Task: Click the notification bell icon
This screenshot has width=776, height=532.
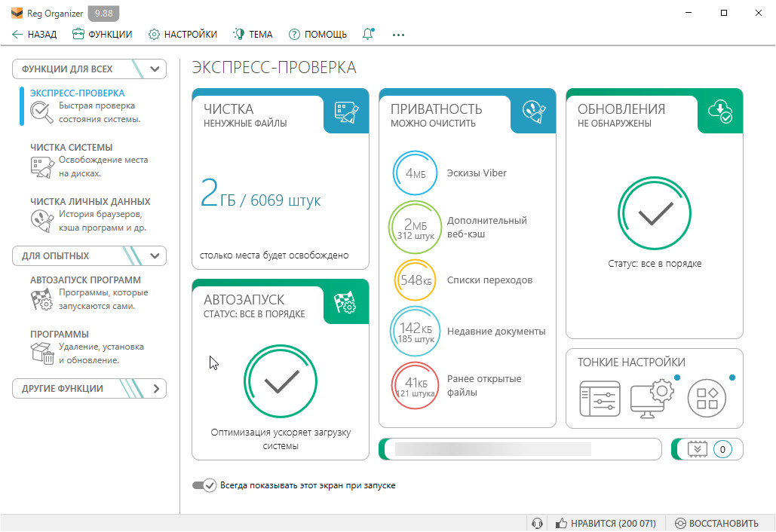Action: click(368, 34)
